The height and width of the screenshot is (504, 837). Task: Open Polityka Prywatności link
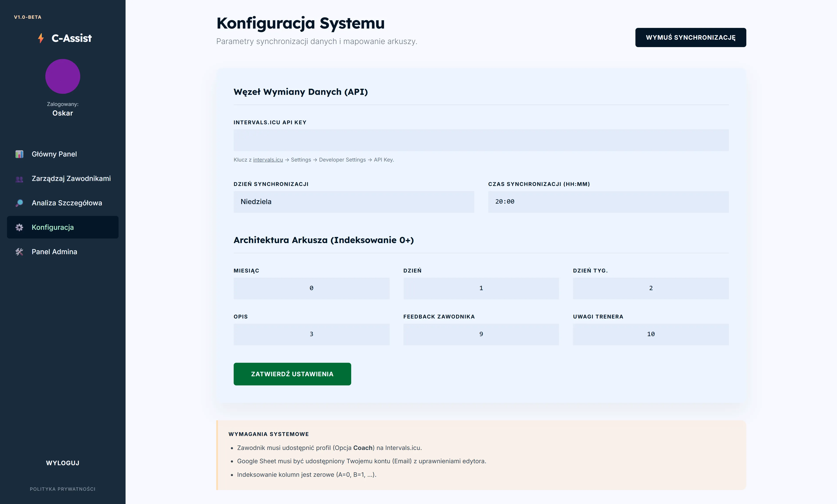(x=63, y=489)
